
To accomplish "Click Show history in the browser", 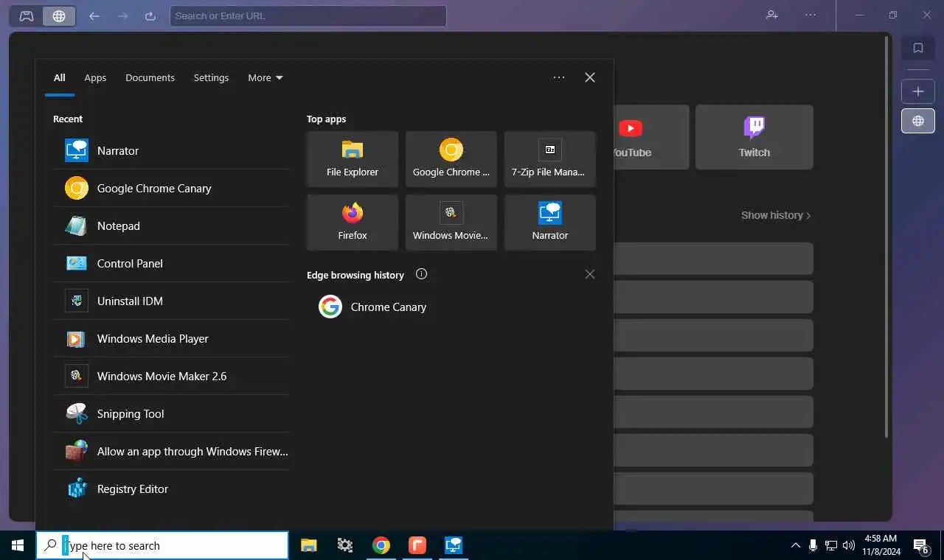I will [x=776, y=215].
